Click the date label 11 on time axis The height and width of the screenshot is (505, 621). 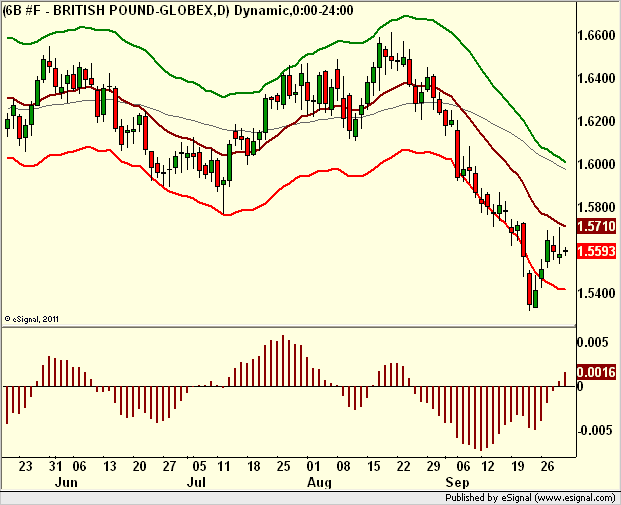[224, 466]
